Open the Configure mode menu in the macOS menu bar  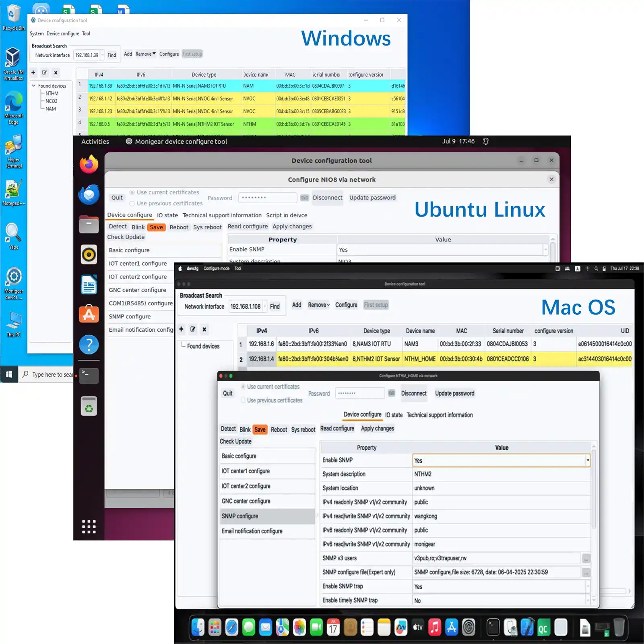(x=216, y=268)
